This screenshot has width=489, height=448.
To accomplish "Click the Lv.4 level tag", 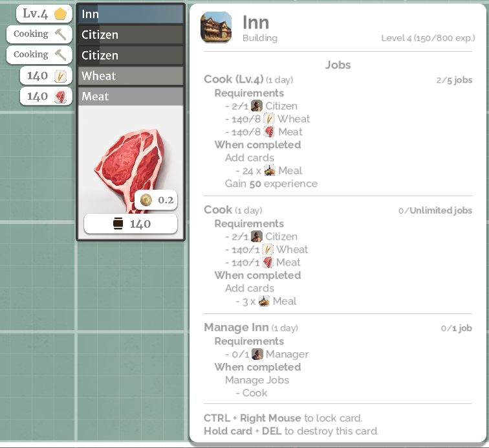I will [x=44, y=14].
